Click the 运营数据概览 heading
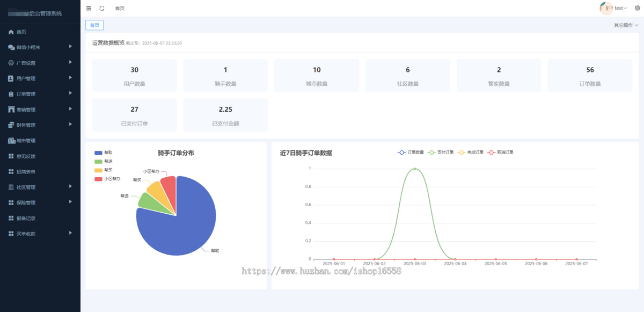Screen dimensions: 644x312 (108, 42)
